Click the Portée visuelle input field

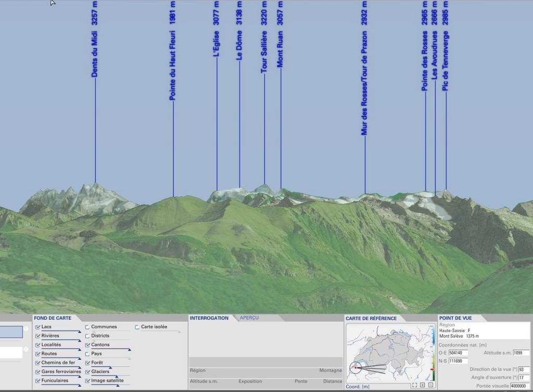click(521, 386)
